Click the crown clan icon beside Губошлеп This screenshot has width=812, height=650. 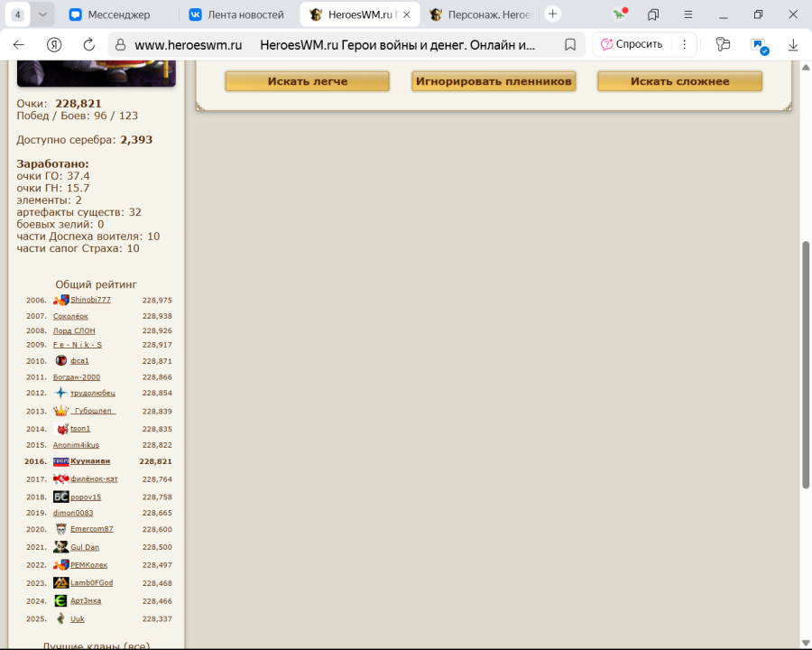(60, 411)
